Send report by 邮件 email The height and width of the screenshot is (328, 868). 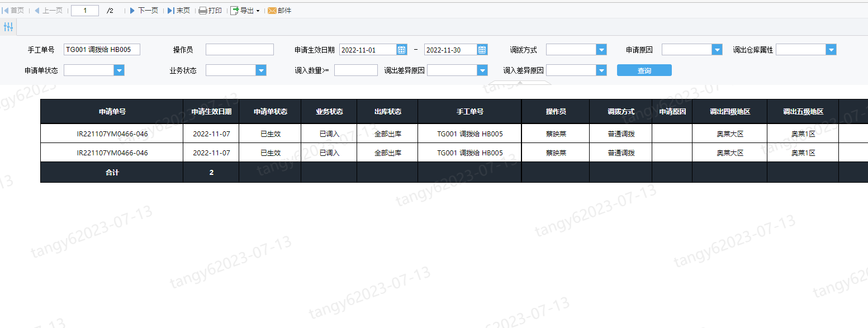pos(279,11)
